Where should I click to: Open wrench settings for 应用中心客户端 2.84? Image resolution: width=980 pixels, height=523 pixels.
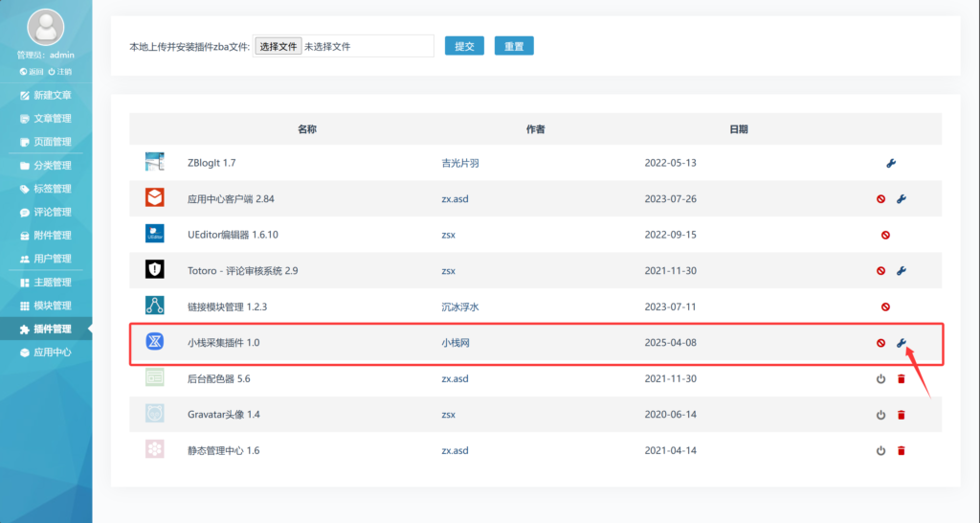tap(902, 199)
